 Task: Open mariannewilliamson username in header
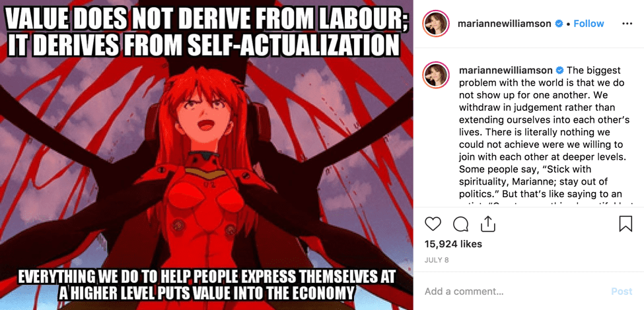pos(505,24)
